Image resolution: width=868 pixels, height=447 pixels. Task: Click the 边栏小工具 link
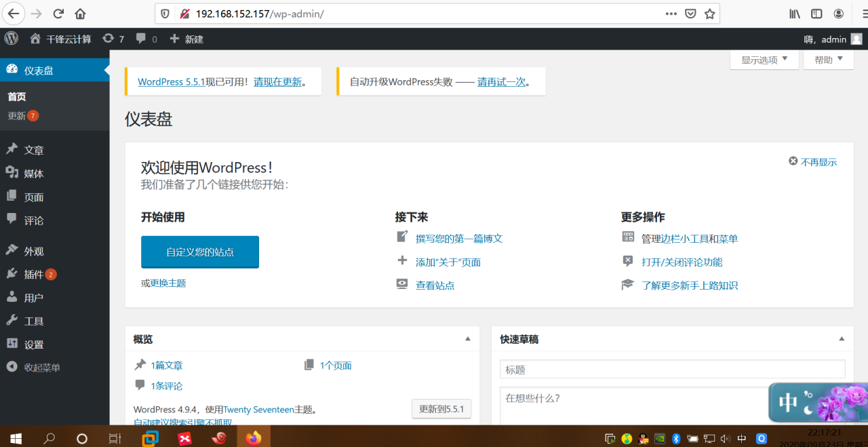click(685, 239)
